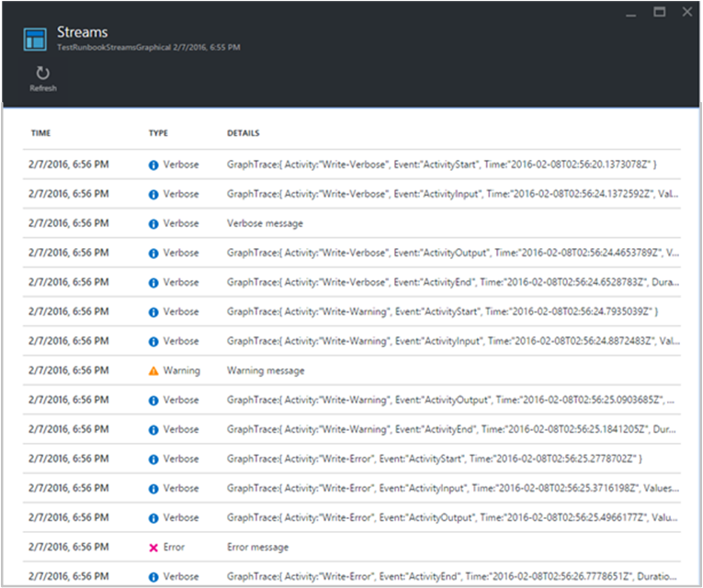Click the info icon on the Write-Error ActivityEnd row

coord(153,577)
